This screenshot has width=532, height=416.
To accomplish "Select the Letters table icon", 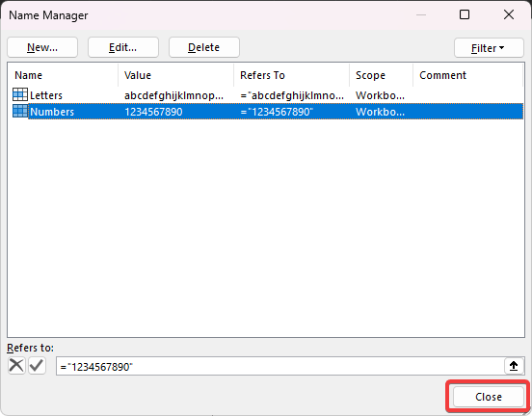I will click(x=20, y=94).
